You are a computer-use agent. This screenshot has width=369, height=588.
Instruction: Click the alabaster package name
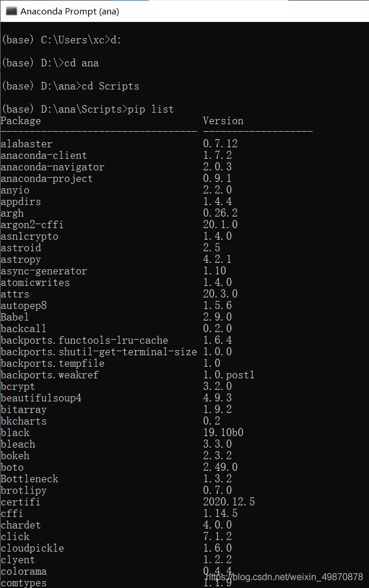[27, 144]
